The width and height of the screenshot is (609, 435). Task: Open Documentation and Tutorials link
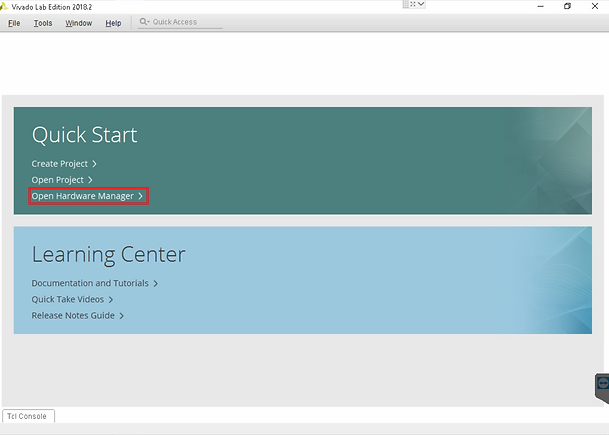[94, 284]
